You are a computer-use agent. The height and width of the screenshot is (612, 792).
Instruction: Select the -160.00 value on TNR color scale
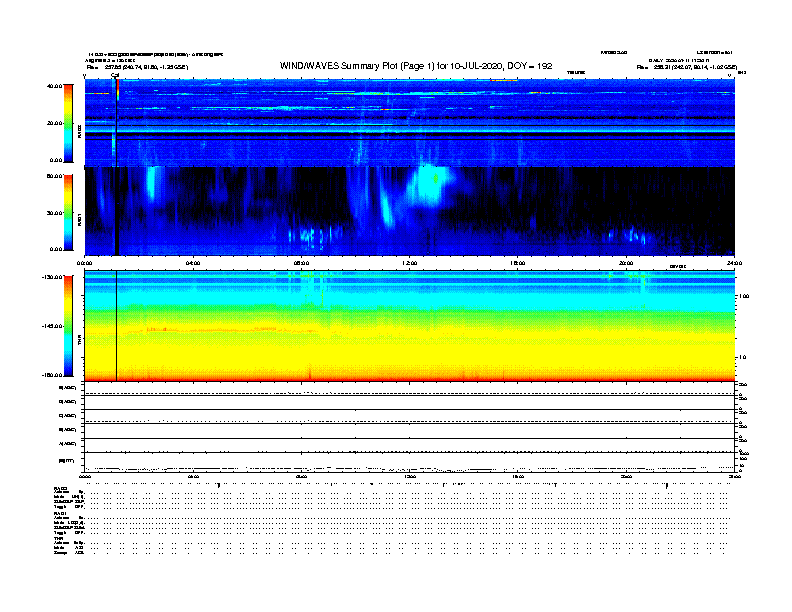coord(52,375)
